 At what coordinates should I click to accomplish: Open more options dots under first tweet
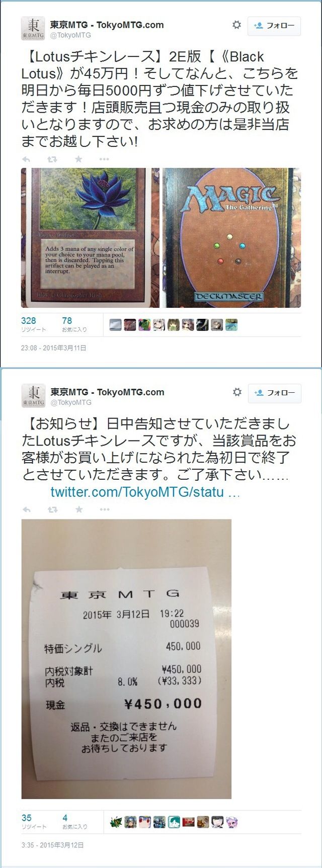click(104, 159)
